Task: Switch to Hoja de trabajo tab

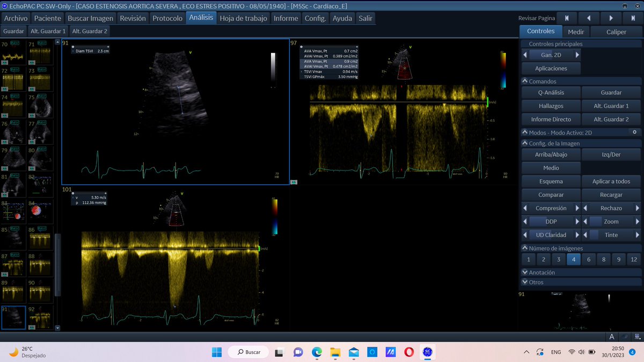Action: pyautogui.click(x=244, y=18)
